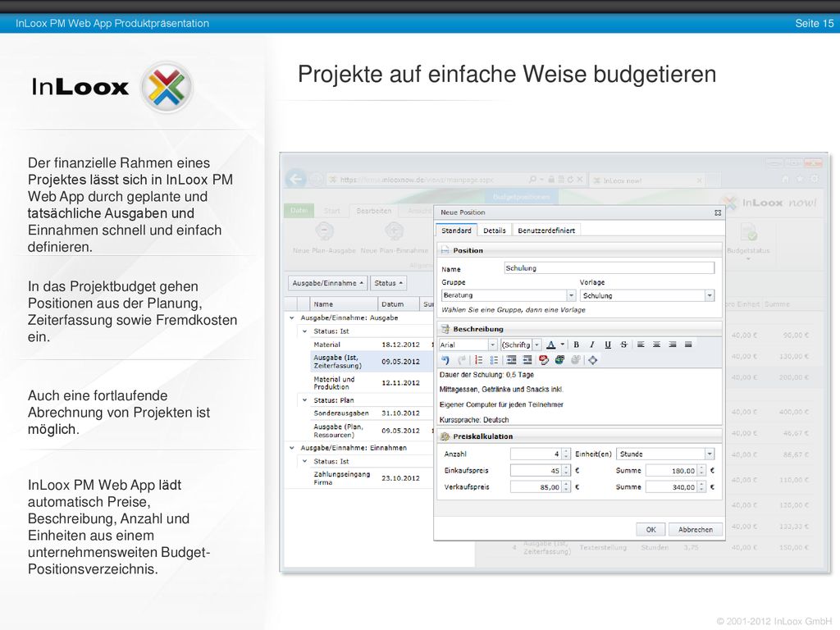Image resolution: width=840 pixels, height=630 pixels.
Task: Click the Anzahl stepper field
Action: tap(540, 454)
